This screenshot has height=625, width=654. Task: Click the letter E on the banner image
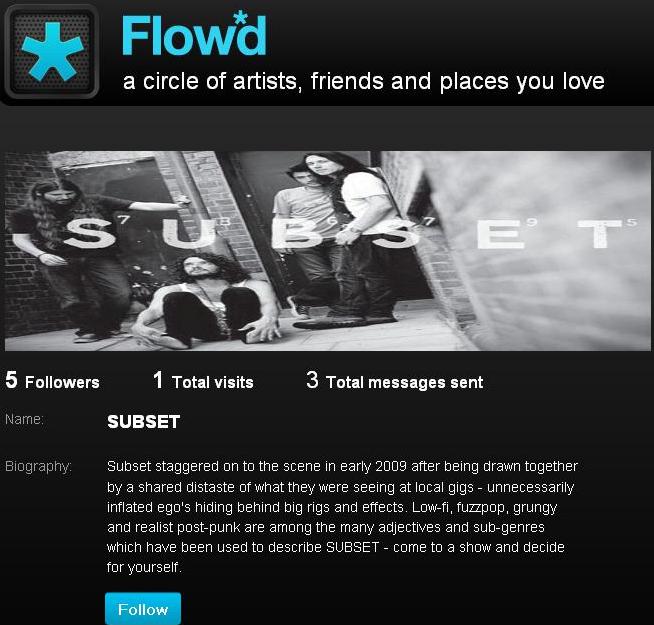coord(501,234)
